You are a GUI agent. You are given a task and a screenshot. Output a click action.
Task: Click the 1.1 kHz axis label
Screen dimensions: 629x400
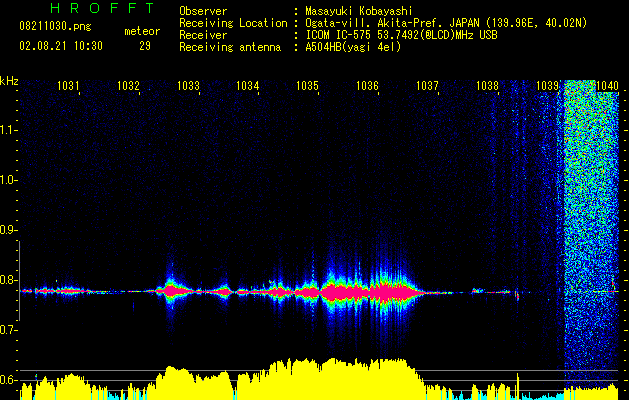point(7,130)
